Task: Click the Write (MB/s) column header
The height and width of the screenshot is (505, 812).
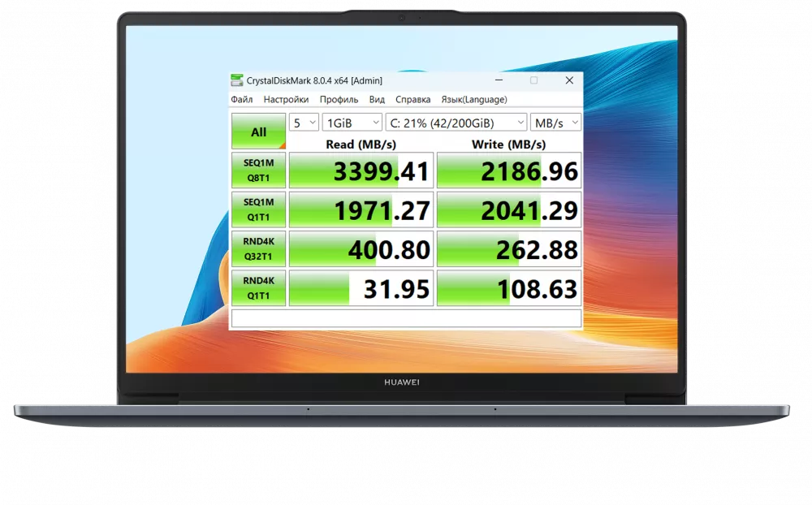Action: pyautogui.click(x=508, y=144)
